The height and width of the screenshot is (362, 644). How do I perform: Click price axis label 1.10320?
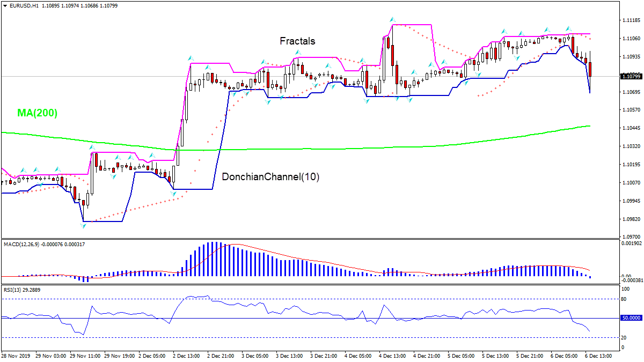click(x=632, y=146)
